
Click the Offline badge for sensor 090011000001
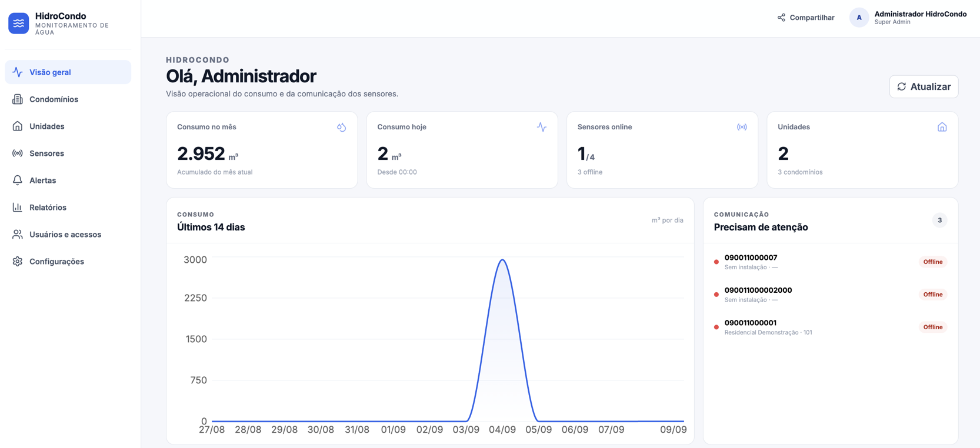pyautogui.click(x=933, y=327)
